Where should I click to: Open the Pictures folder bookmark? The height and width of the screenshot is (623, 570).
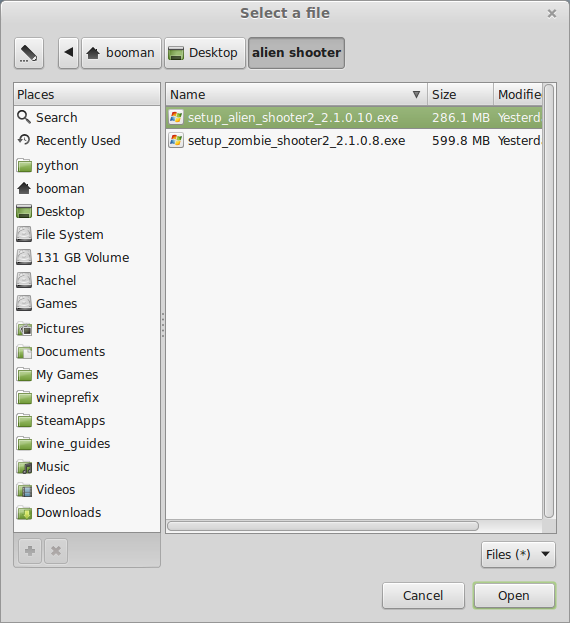click(x=87, y=329)
